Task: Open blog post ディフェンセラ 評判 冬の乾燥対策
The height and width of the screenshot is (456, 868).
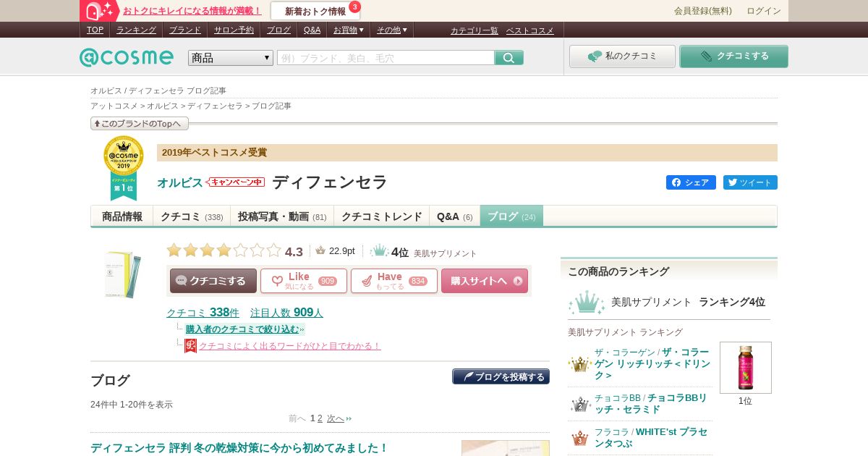Action: (239, 448)
